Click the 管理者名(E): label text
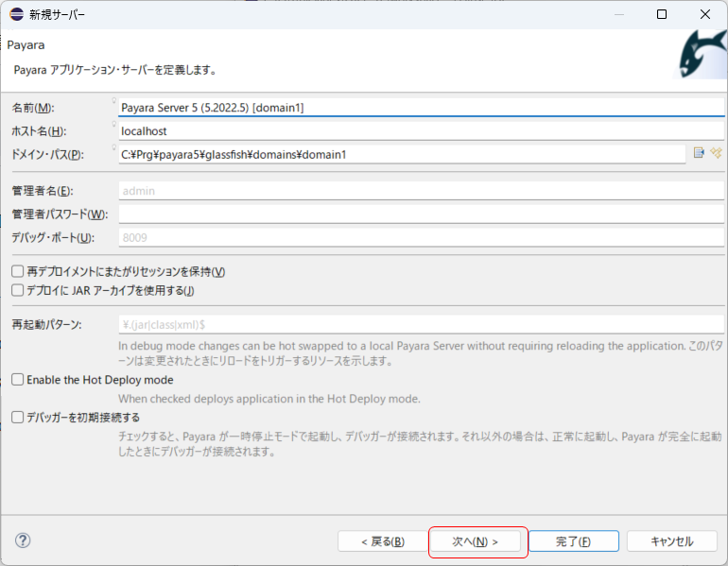Screen dimensions: 728x566 pyautogui.click(x=43, y=191)
